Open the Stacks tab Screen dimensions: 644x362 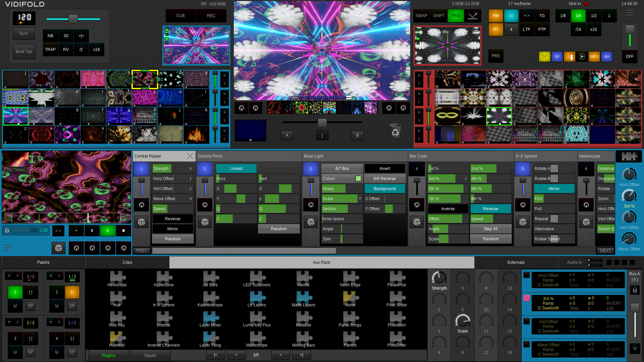click(150, 356)
